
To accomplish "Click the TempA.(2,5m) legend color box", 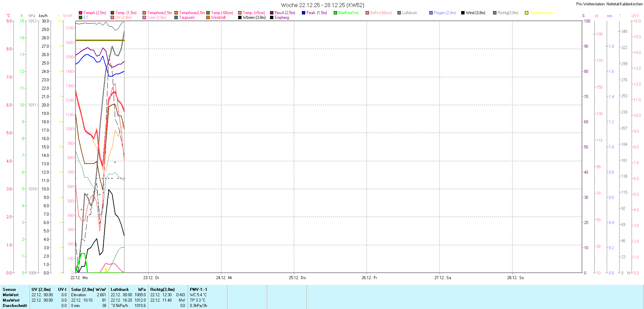I will (x=80, y=13).
